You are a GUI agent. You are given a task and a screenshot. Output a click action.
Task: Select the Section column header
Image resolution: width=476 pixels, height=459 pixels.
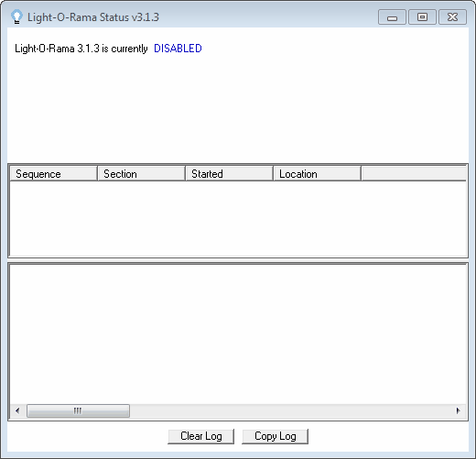pos(142,174)
